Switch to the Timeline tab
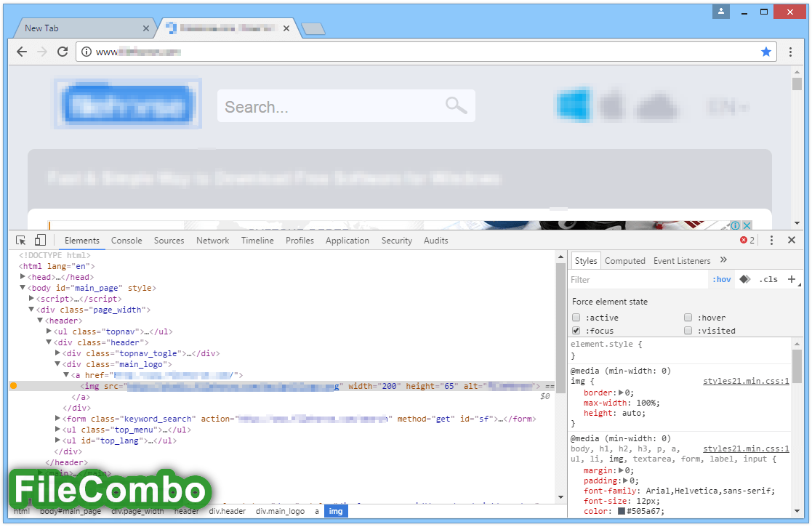This screenshot has width=812, height=527. pyautogui.click(x=257, y=240)
